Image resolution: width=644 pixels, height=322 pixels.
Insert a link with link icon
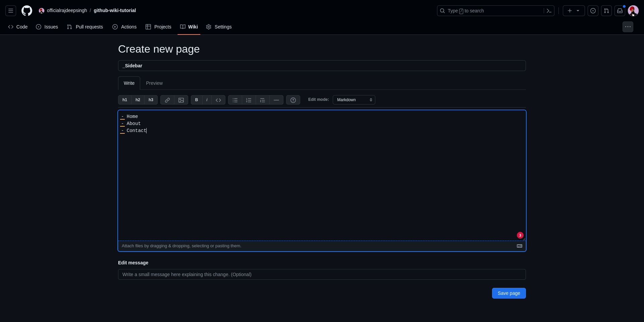click(167, 100)
